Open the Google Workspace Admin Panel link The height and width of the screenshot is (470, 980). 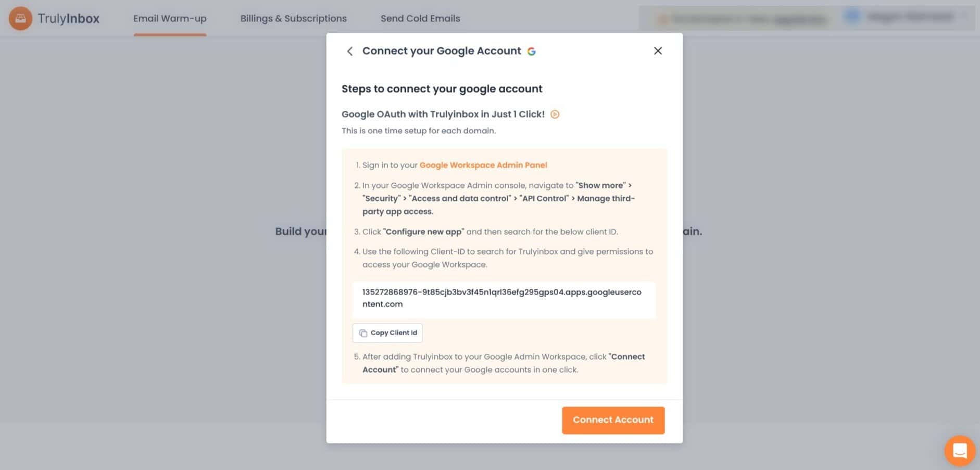coord(483,165)
